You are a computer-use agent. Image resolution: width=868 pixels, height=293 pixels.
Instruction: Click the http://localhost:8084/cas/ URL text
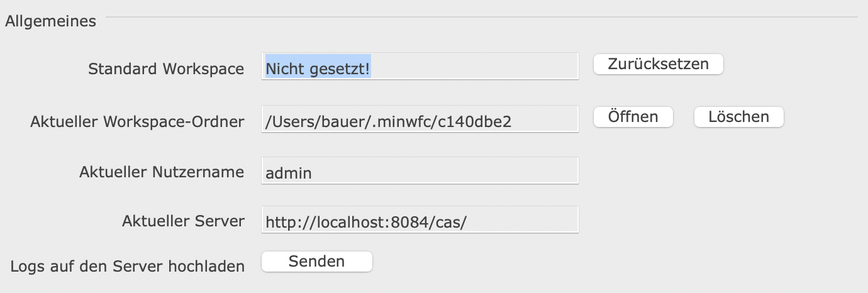(x=366, y=221)
